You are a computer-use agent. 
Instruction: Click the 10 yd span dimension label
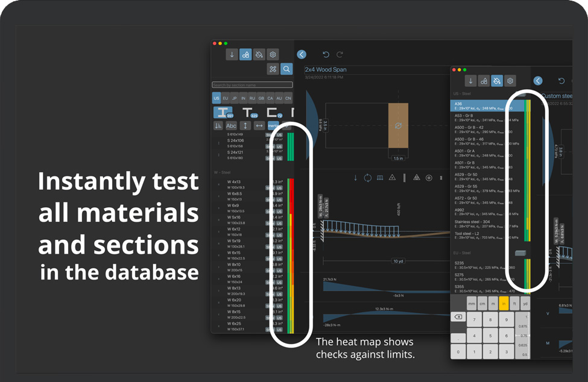[x=398, y=261]
